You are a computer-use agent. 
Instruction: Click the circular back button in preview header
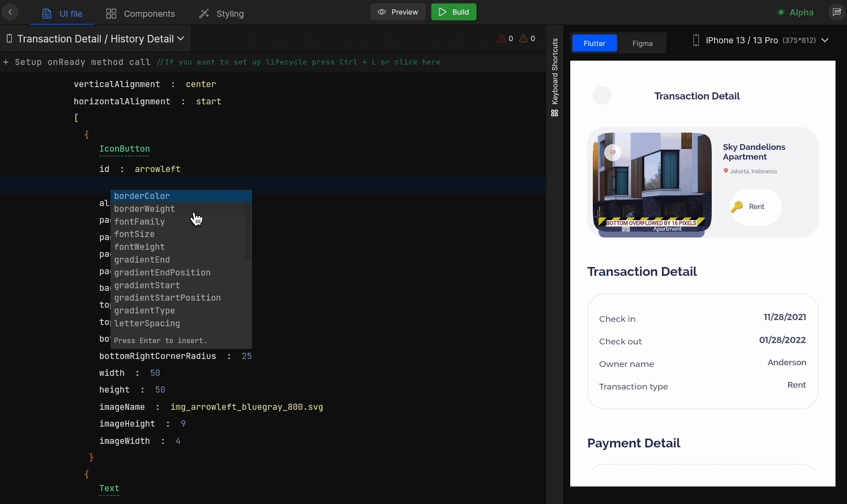(602, 95)
